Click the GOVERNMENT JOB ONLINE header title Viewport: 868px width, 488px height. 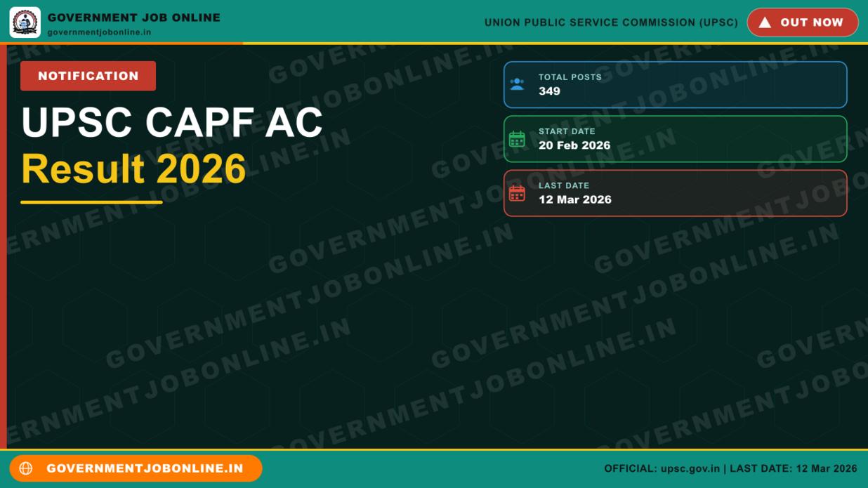pyautogui.click(x=133, y=18)
